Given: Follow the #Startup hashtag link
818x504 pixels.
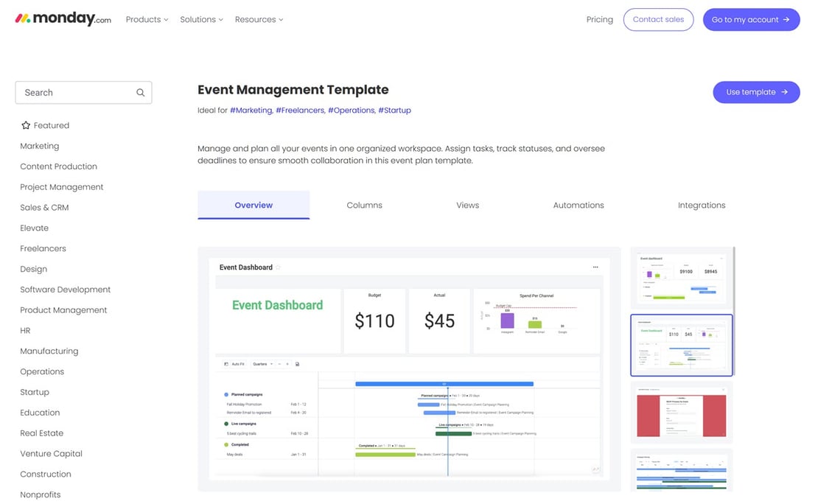Looking at the screenshot, I should point(394,110).
